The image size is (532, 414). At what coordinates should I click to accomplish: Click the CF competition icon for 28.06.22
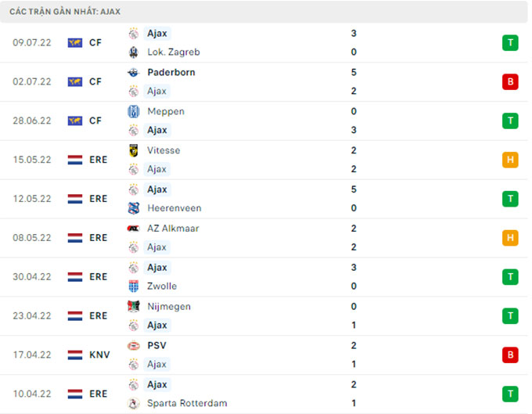tap(75, 121)
